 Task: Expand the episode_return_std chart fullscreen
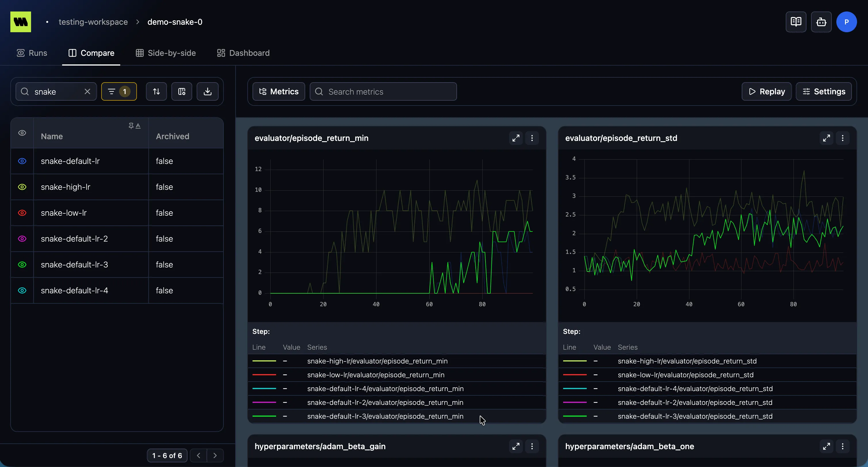tap(826, 138)
